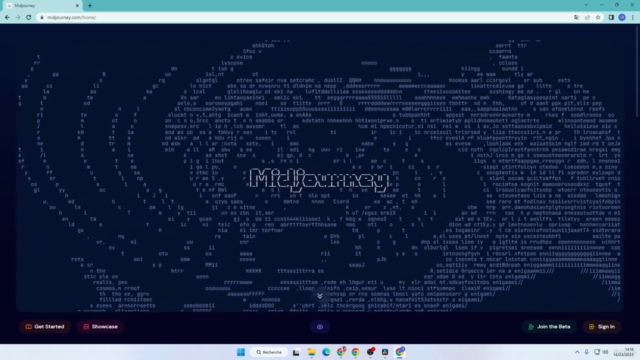
Task: Click the share page icon
Action: pos(587,18)
